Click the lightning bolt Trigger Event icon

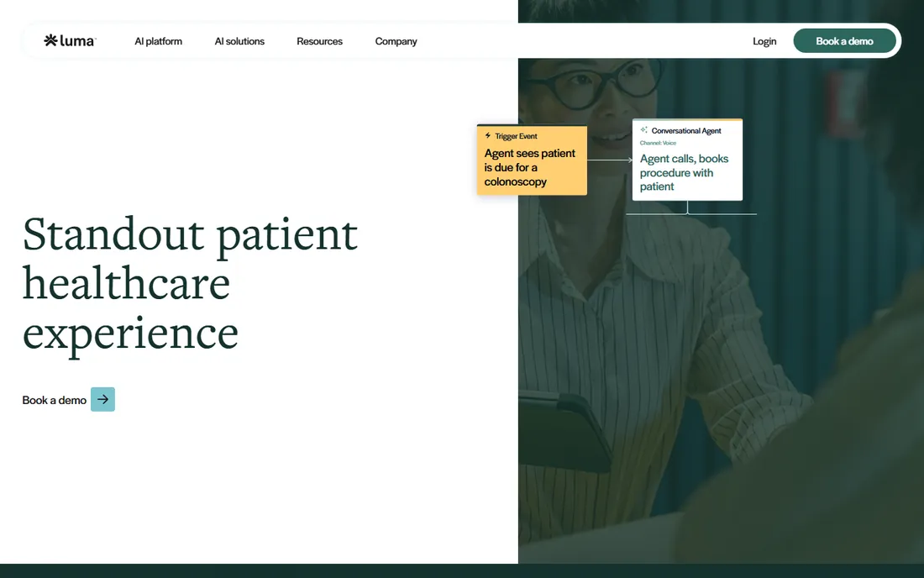pyautogui.click(x=488, y=135)
